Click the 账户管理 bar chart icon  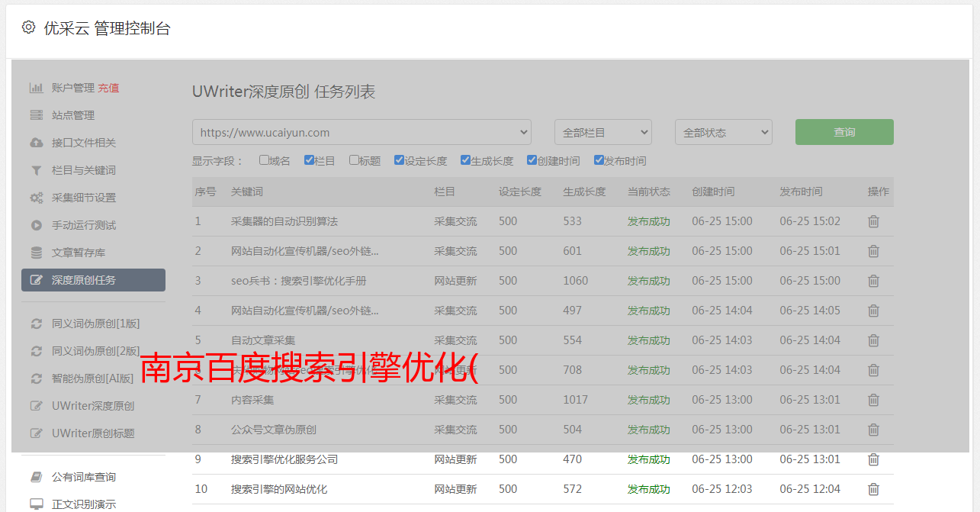36,88
